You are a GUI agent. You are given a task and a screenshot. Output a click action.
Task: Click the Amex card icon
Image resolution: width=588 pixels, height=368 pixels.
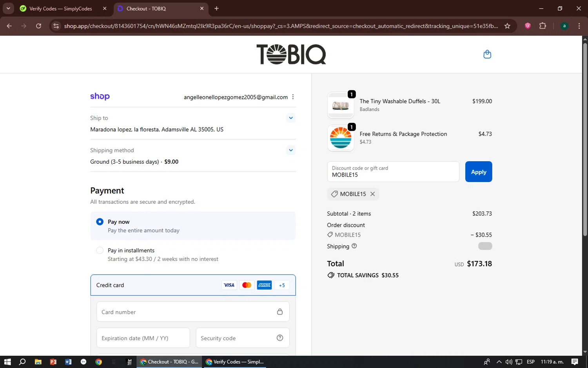264,285
